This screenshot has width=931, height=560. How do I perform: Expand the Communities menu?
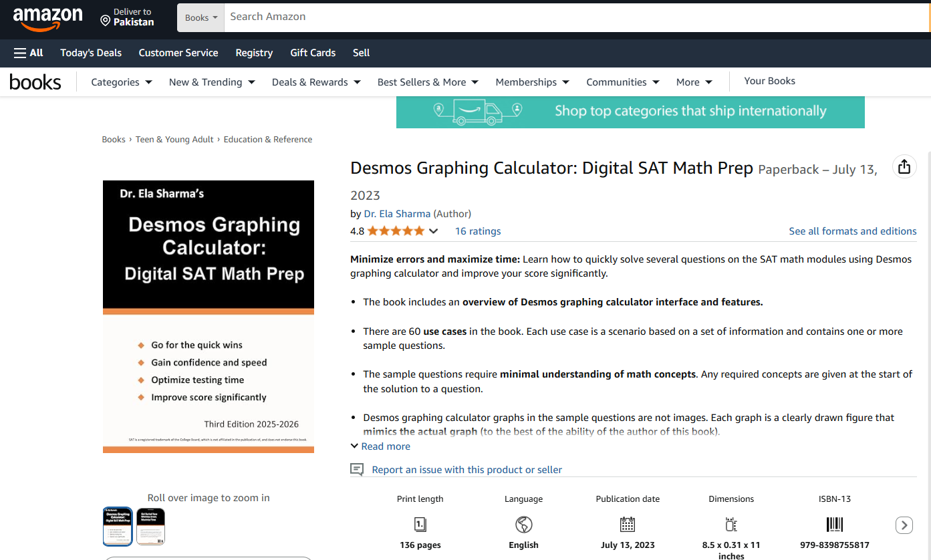pyautogui.click(x=623, y=82)
